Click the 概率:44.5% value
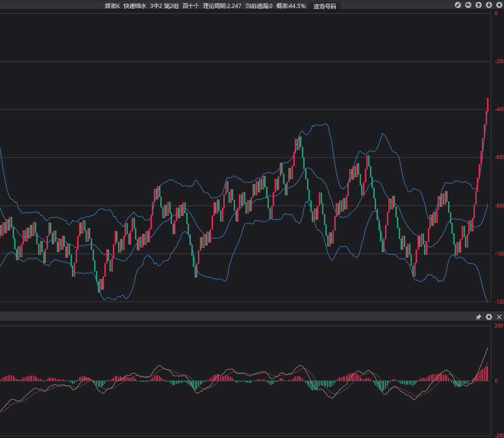Image resolution: width=504 pixels, height=438 pixels. coord(291,6)
